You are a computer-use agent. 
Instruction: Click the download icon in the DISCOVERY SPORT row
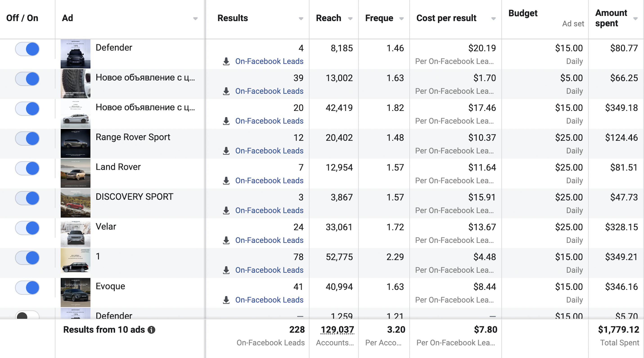(226, 210)
